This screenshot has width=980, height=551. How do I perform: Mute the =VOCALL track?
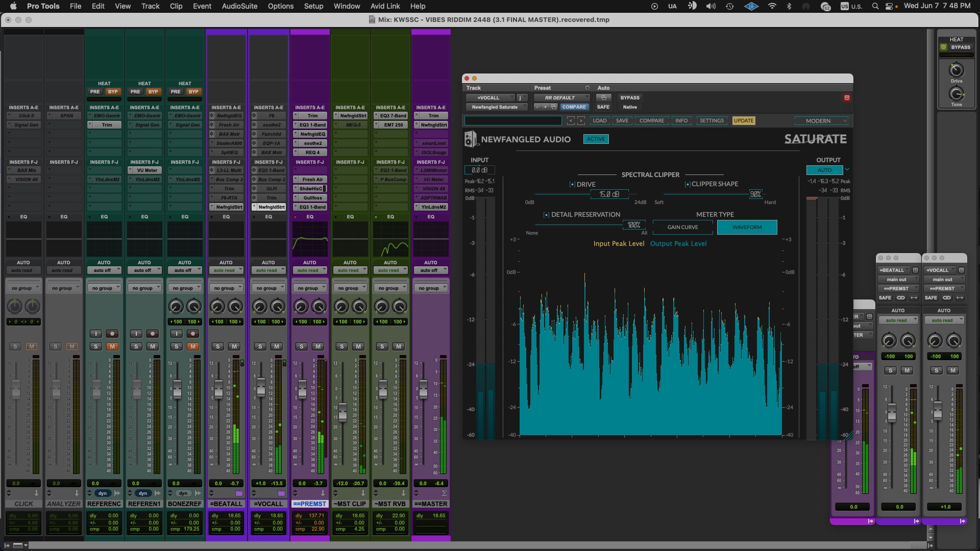(277, 346)
